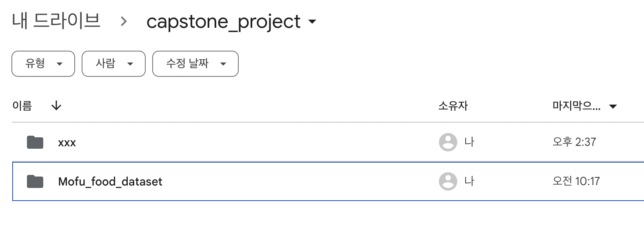644x237 pixels.
Task: Click the Mofu_food_dataset folder icon
Action: (x=35, y=181)
